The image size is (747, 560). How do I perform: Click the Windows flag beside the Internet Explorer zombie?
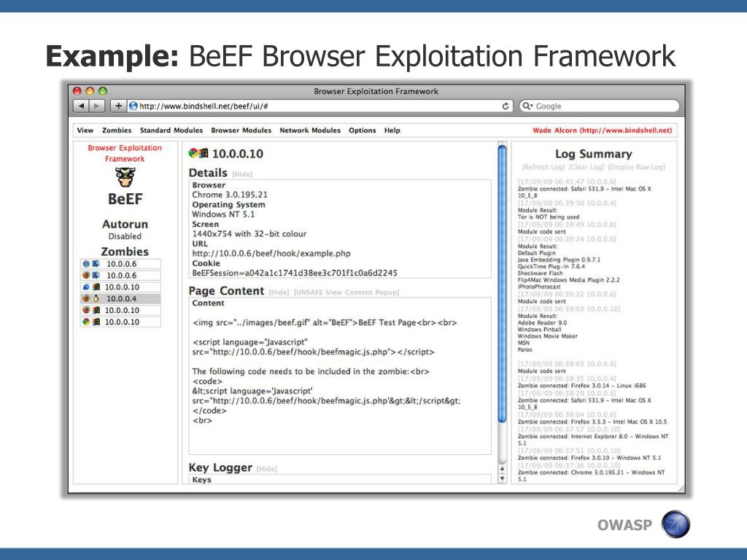[96, 287]
